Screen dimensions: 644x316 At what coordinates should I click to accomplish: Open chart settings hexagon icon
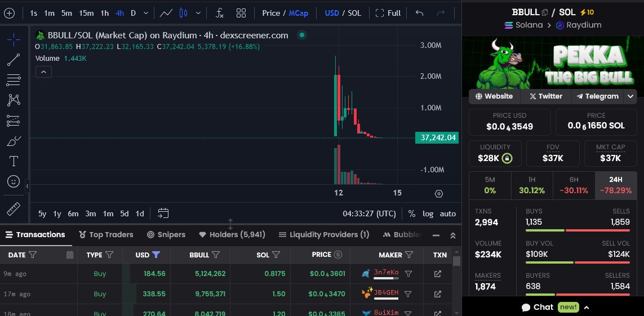439,194
